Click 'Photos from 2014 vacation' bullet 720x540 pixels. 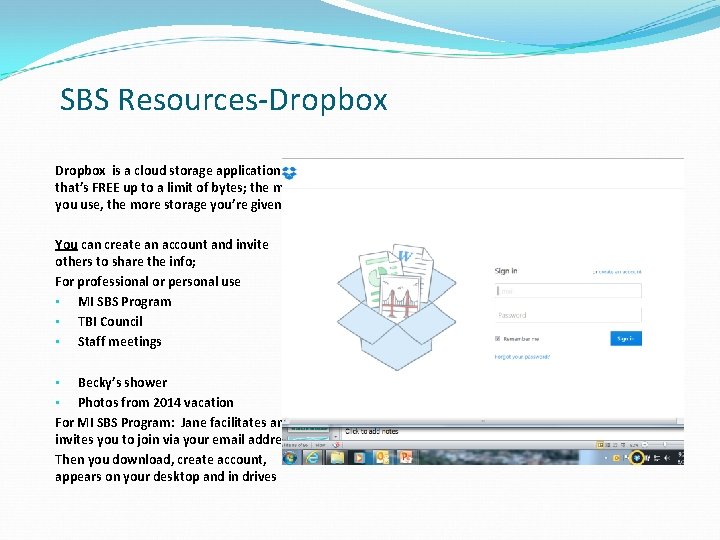[156, 403]
